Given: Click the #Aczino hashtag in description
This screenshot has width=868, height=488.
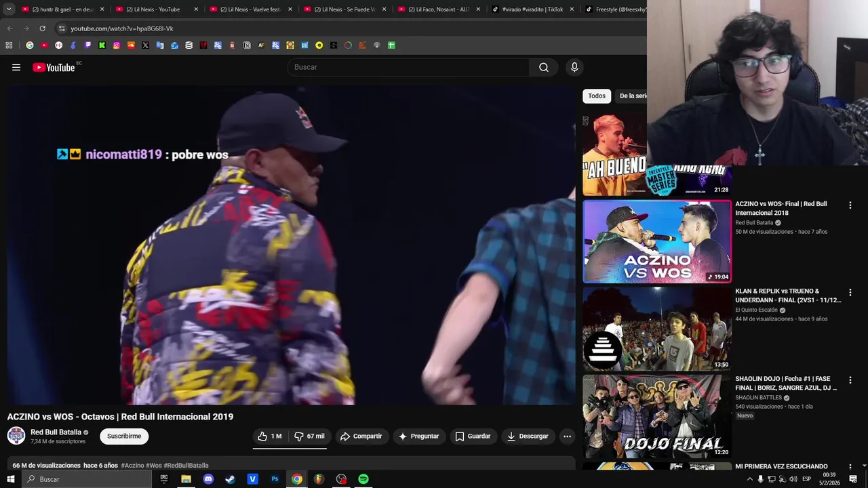Looking at the screenshot, I should tap(132, 466).
